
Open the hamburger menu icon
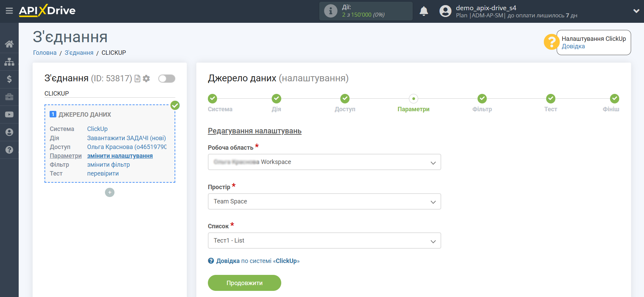[9, 11]
